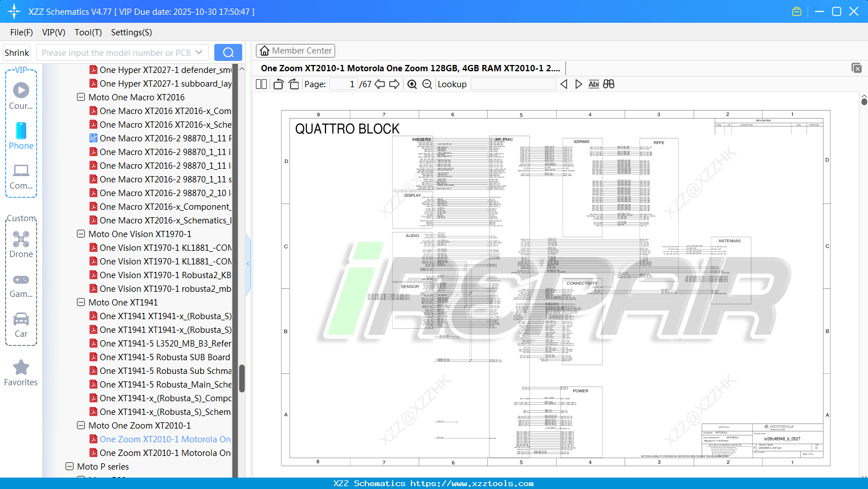Open One XT1941-x_(Robusta_S)_Schem file
Screen dimensions: 868x489
tap(166, 412)
